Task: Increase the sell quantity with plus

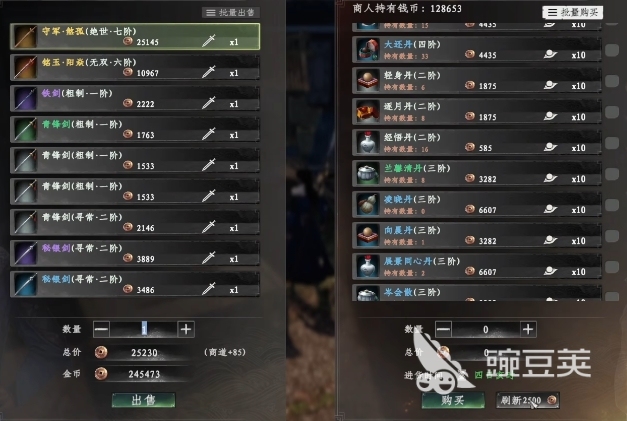Action: (186, 329)
